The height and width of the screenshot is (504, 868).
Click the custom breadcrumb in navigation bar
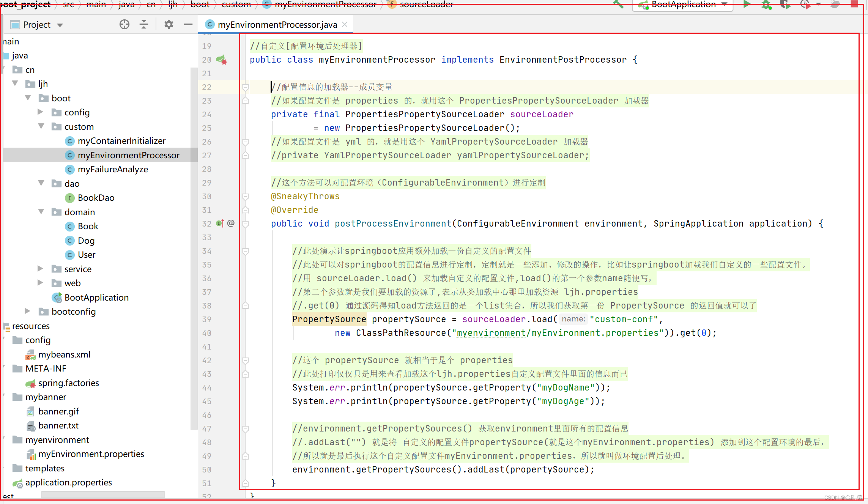pos(236,4)
